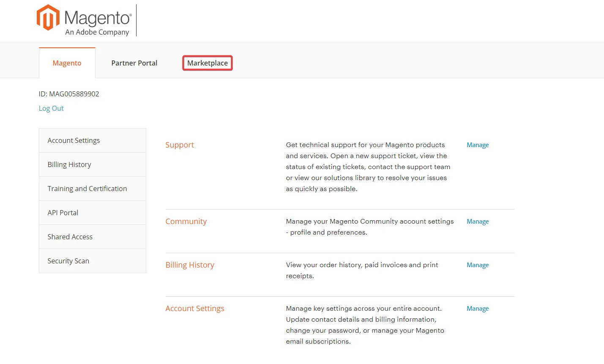Open the Marketplace tab
Screen dimensions: 604x364
click(208, 63)
